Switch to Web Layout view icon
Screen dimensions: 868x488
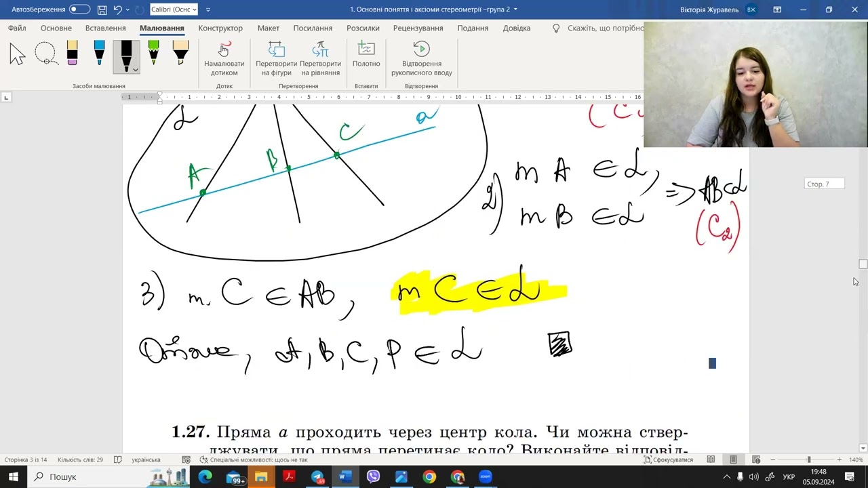[756, 460]
